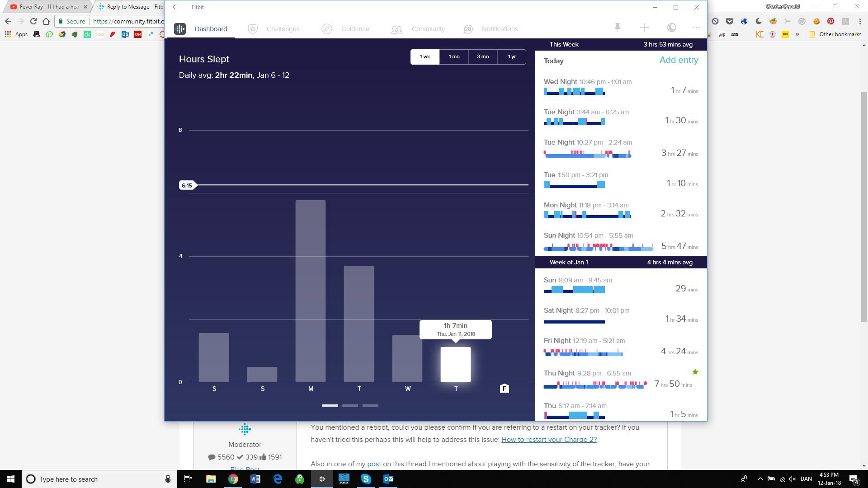Open the Challenges star icon
Image resolution: width=868 pixels, height=488 pixels.
[x=253, y=29]
